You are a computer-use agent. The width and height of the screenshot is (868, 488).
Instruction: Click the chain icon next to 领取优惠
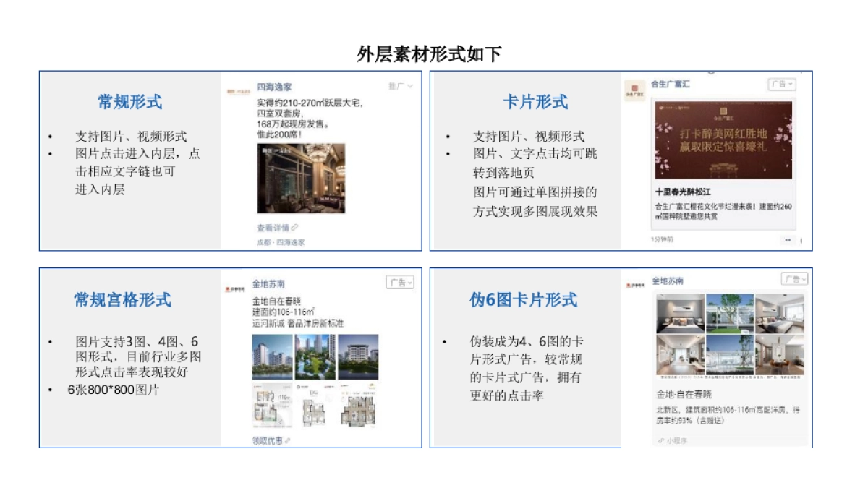coord(287,440)
